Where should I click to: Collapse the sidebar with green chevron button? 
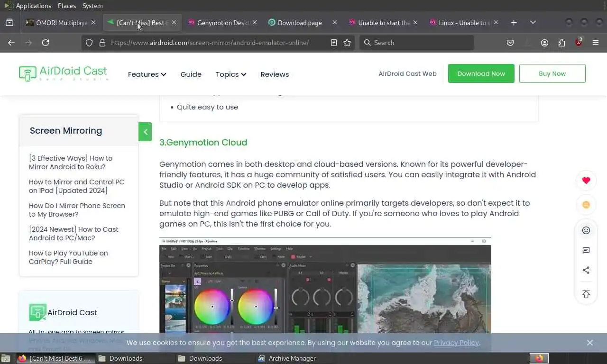pyautogui.click(x=145, y=132)
